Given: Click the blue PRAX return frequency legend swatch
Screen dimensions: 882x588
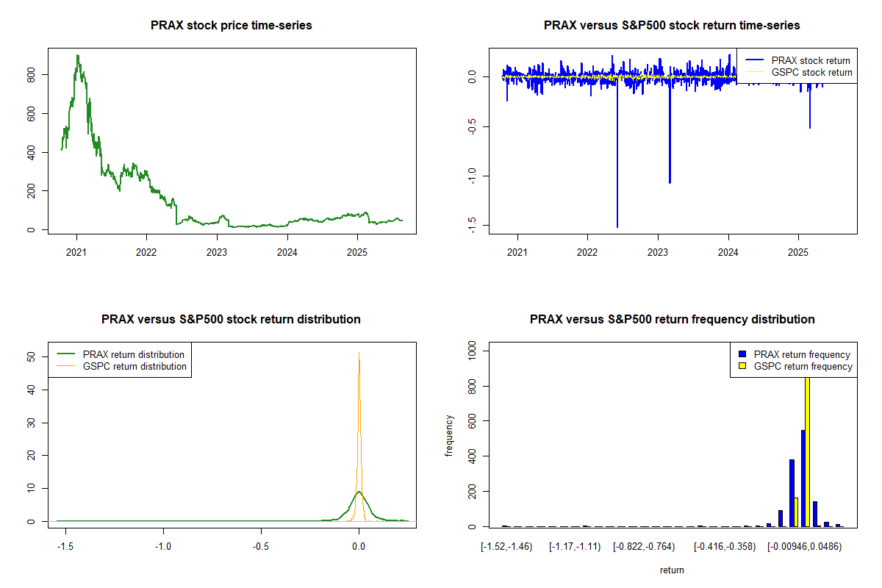Looking at the screenshot, I should pos(743,355).
